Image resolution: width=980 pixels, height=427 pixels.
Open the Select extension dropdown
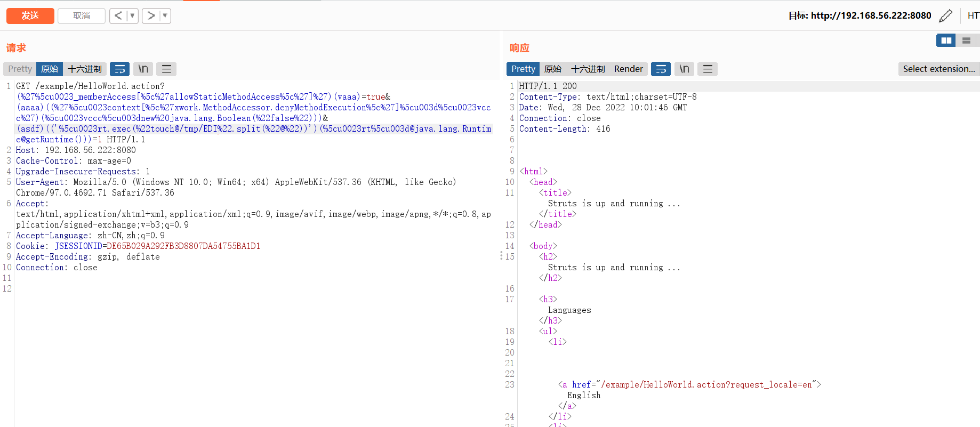tap(939, 69)
